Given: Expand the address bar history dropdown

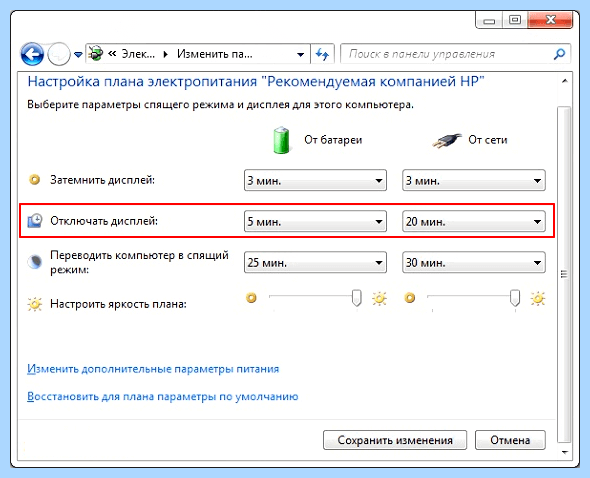Looking at the screenshot, I should click(x=300, y=55).
